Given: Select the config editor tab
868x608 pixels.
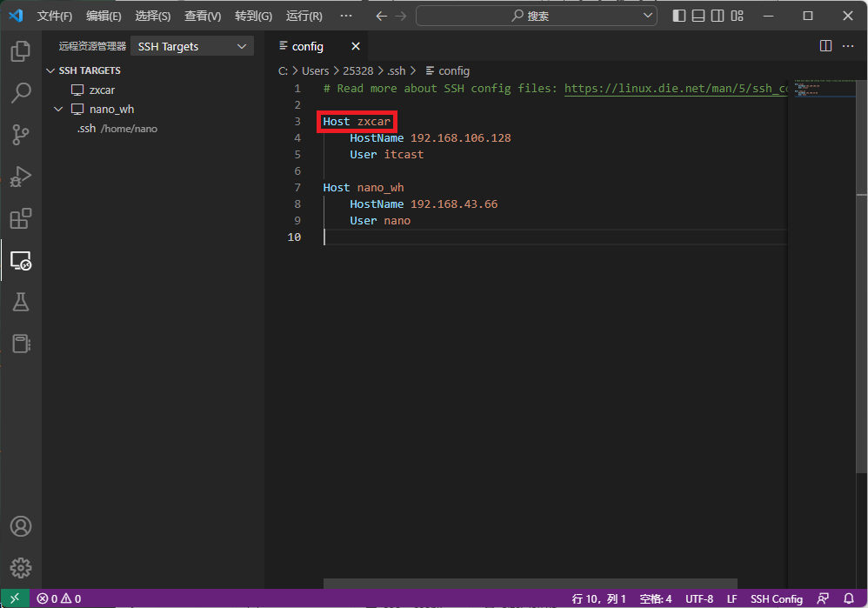Looking at the screenshot, I should click(307, 46).
